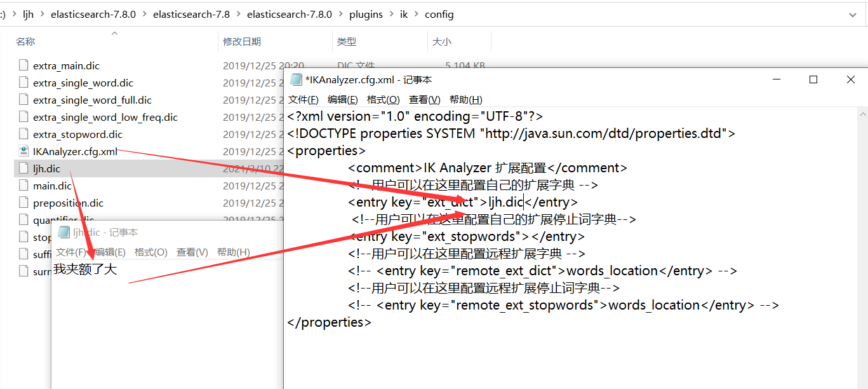Maximize the IKAnalyzer.cfg.xml notepad window

pyautogui.click(x=813, y=79)
